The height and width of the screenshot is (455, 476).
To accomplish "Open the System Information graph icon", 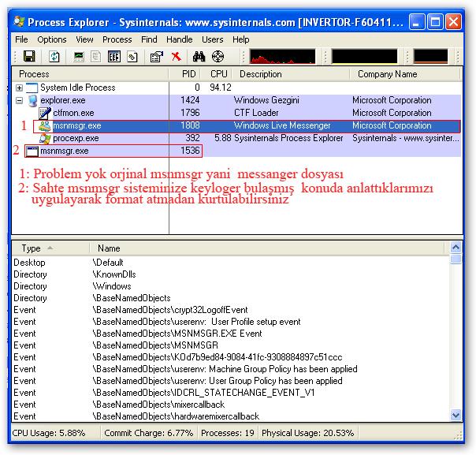I will (79, 57).
